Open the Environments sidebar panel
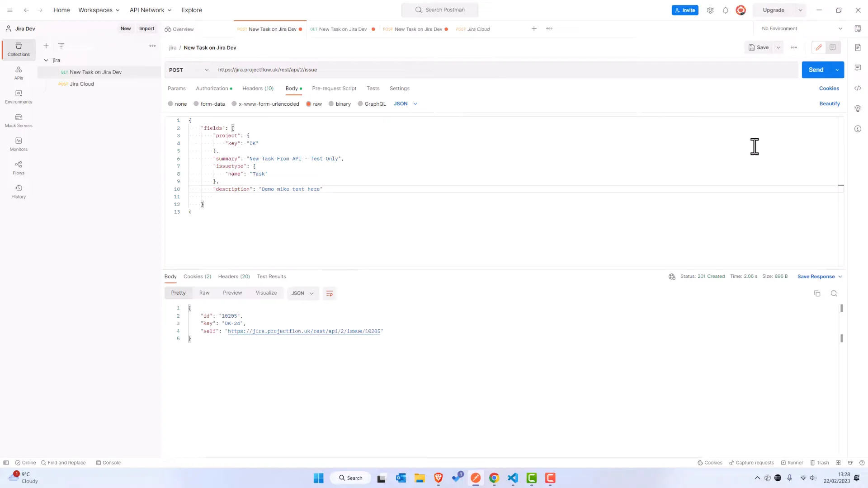 [19, 97]
